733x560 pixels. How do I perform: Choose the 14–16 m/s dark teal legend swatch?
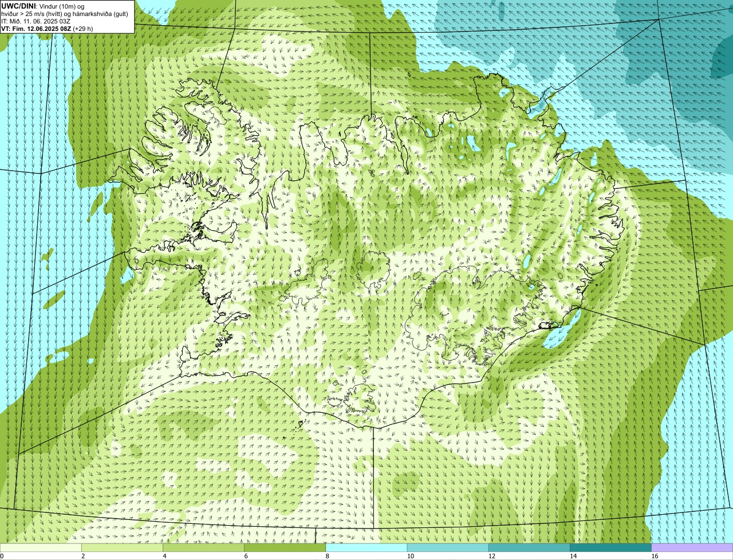pos(611,548)
